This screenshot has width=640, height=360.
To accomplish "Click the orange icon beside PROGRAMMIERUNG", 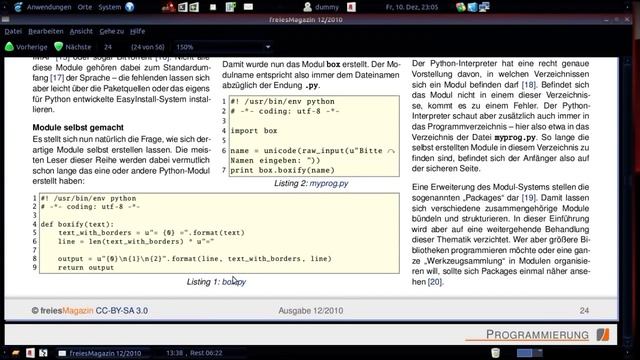I will pos(602,335).
